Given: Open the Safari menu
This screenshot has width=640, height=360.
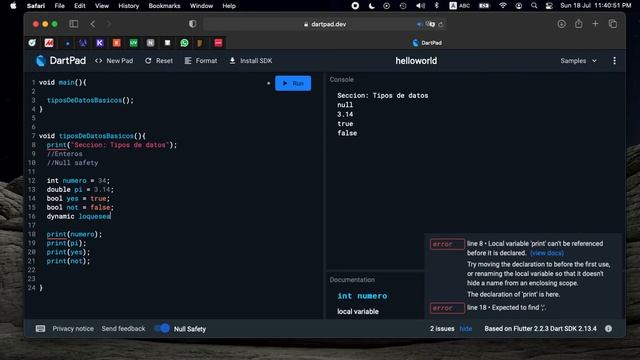Looking at the screenshot, I should [x=36, y=6].
